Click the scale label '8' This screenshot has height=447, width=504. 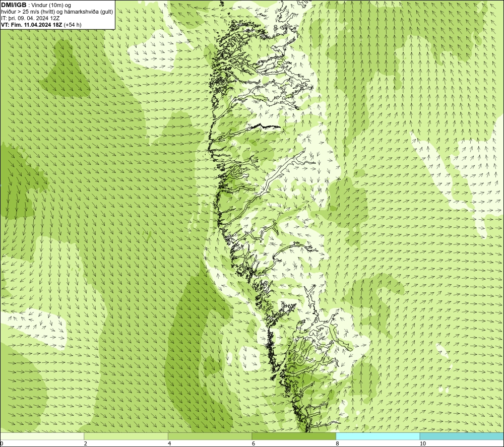pos(337,443)
